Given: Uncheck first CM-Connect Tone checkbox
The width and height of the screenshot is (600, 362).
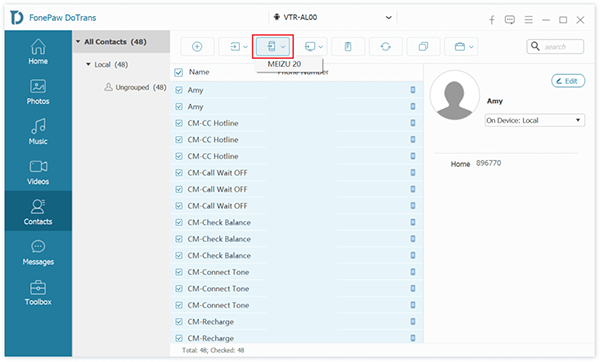Looking at the screenshot, I should click(179, 272).
